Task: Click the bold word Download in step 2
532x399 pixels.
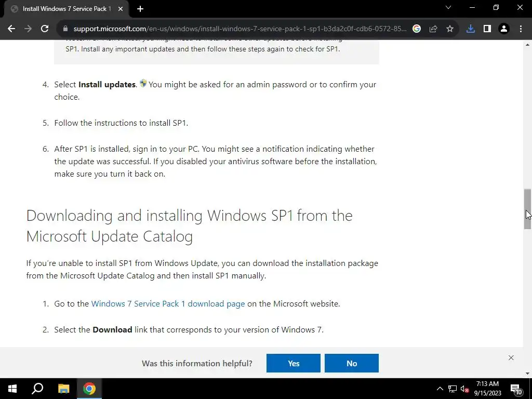Action: coord(112,330)
